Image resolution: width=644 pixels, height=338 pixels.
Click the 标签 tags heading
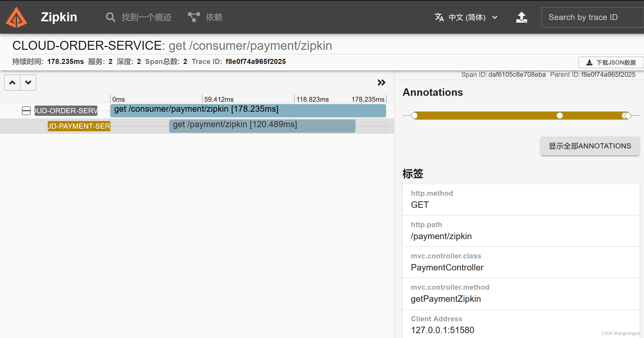pos(413,174)
